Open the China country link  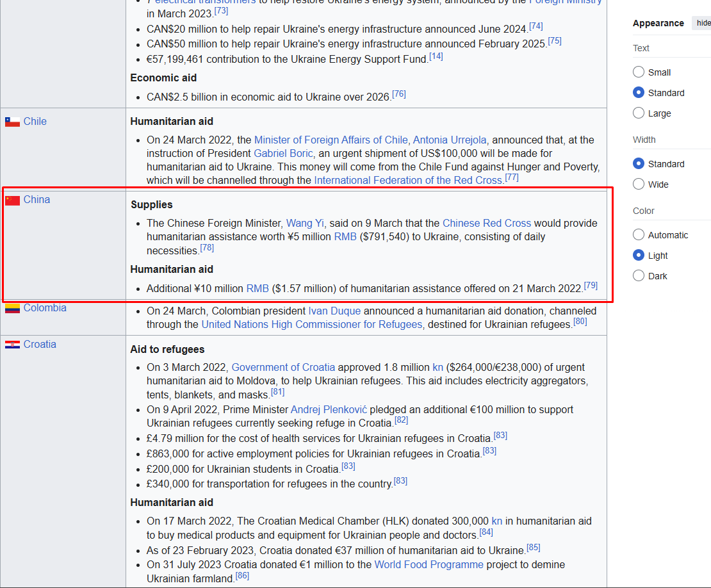coord(37,199)
